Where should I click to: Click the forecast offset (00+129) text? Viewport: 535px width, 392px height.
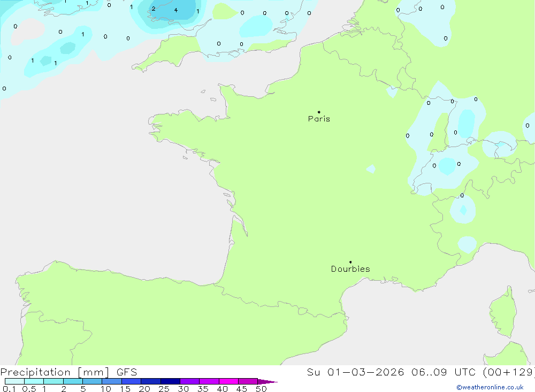[x=509, y=372]
